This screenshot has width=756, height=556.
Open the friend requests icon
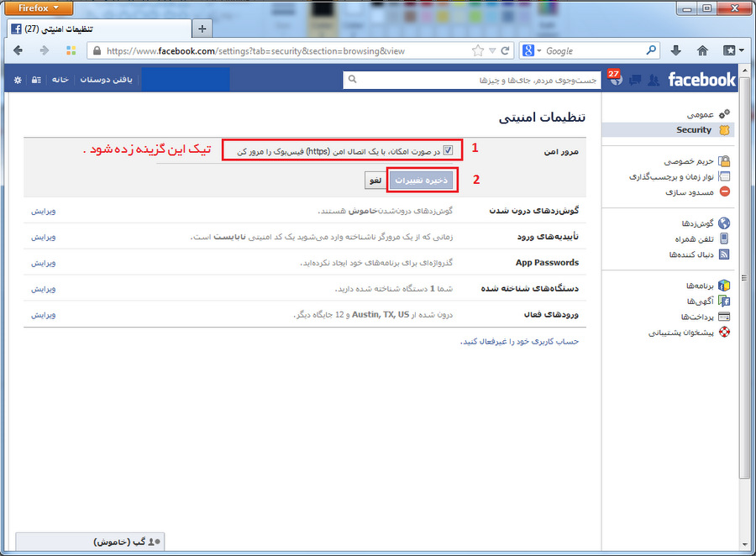[654, 80]
